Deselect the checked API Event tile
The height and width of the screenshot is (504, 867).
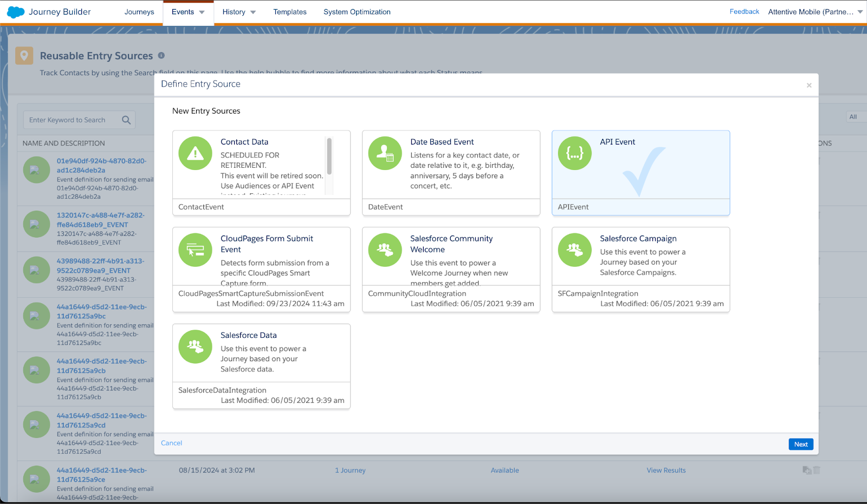[x=640, y=173]
